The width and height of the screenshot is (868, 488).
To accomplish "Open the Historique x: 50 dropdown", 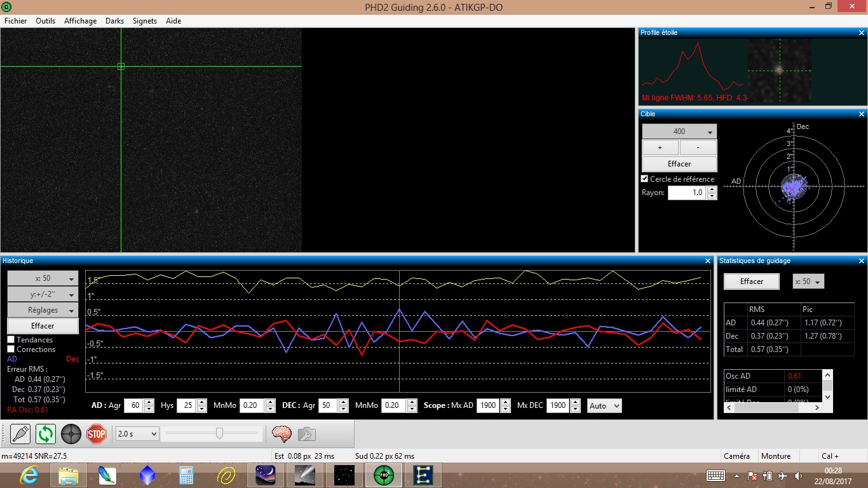I will point(43,278).
